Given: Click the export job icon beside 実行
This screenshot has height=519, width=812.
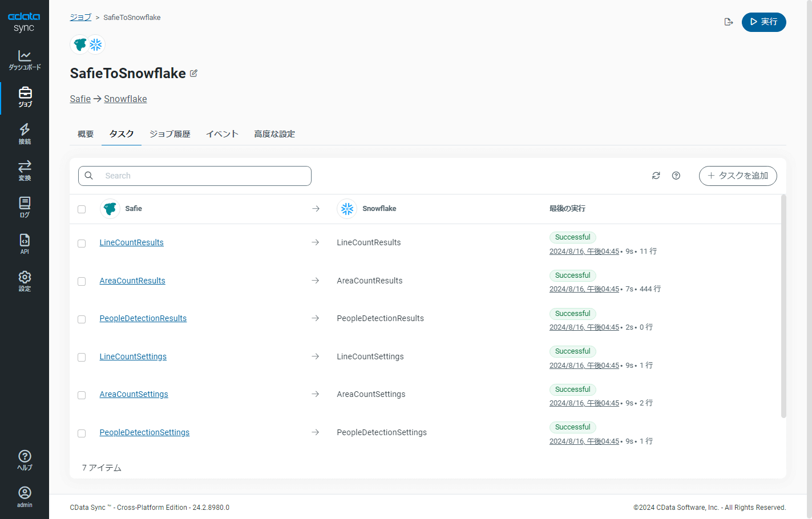Looking at the screenshot, I should [729, 22].
